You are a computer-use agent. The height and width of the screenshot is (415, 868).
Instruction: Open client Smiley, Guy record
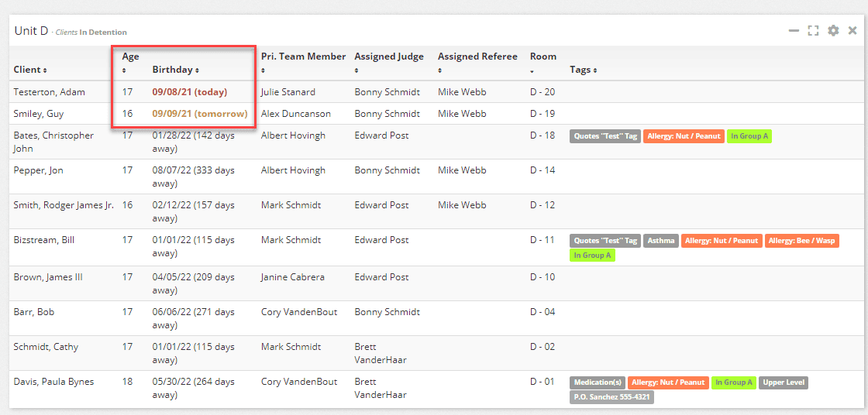pyautogui.click(x=39, y=114)
